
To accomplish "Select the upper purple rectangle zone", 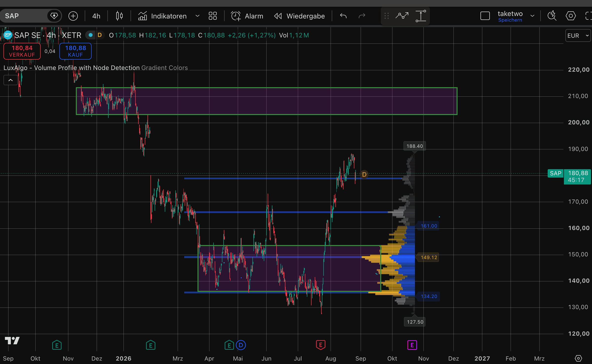I will pyautogui.click(x=266, y=101).
